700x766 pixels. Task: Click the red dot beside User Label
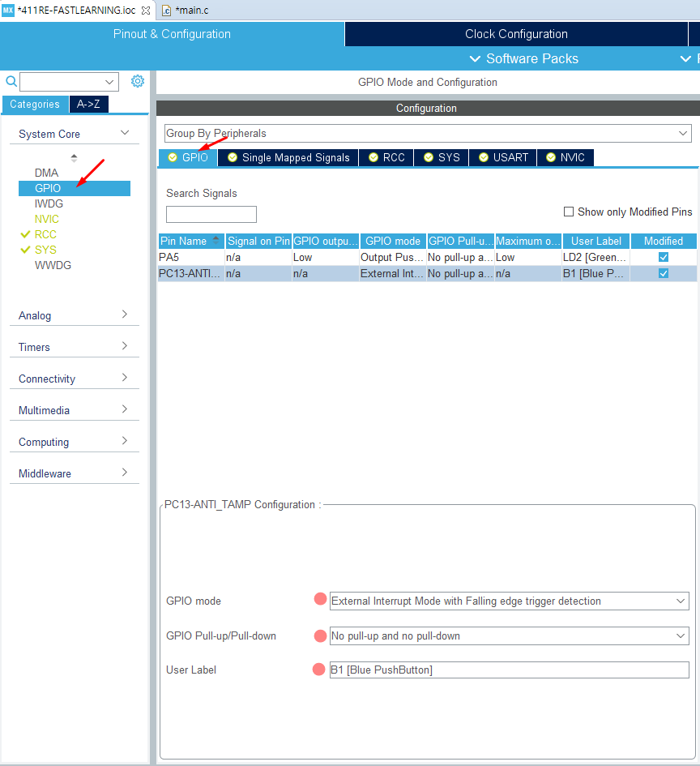click(x=319, y=670)
